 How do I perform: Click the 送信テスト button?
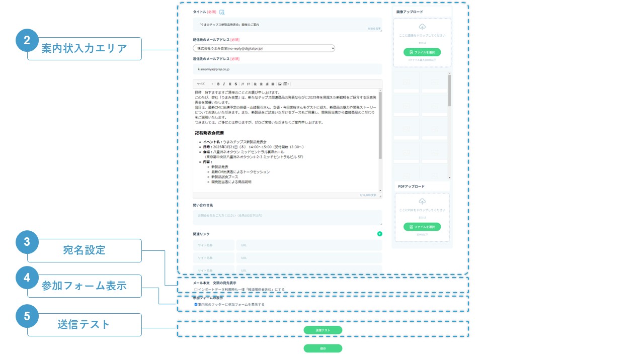pyautogui.click(x=323, y=330)
